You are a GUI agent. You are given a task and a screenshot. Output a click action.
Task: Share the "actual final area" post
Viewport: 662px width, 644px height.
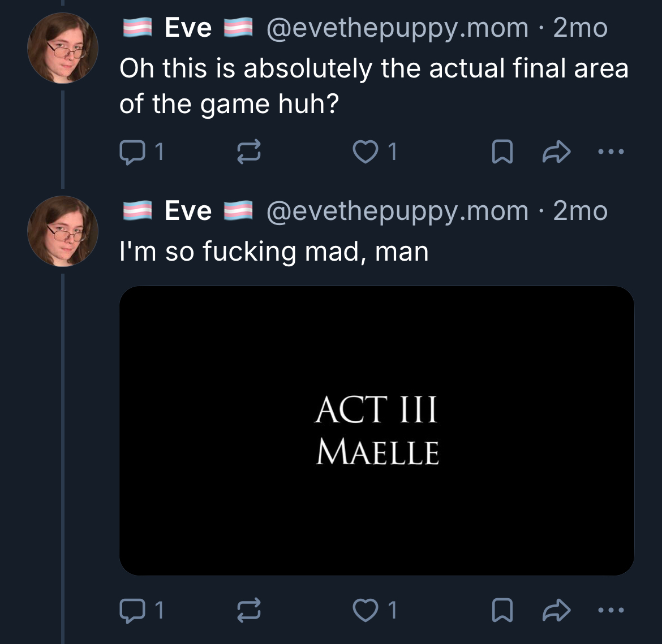point(556,152)
